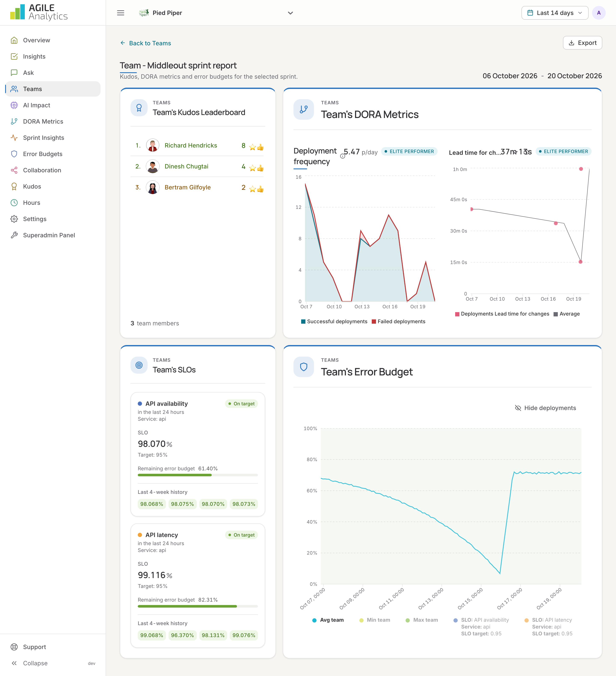Open Error Budgets page
The image size is (616, 676).
coord(53,154)
